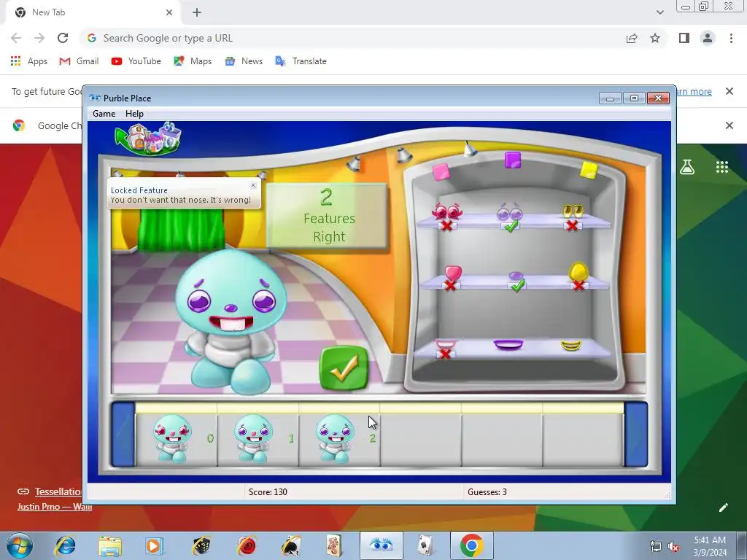Click the Guesses: 3 status text
Image resolution: width=747 pixels, height=560 pixels.
pos(487,492)
